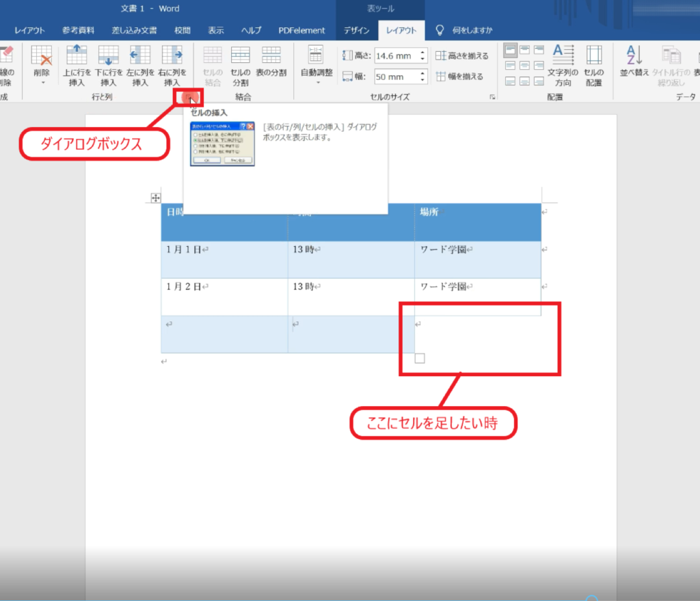The image size is (700, 601).
Task: Click the row height input field
Action: point(396,56)
